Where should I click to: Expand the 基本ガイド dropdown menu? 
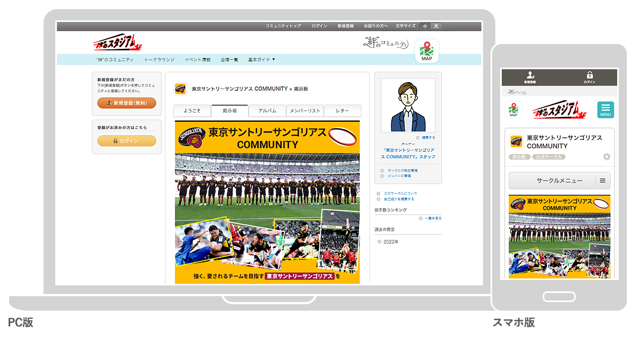[261, 60]
